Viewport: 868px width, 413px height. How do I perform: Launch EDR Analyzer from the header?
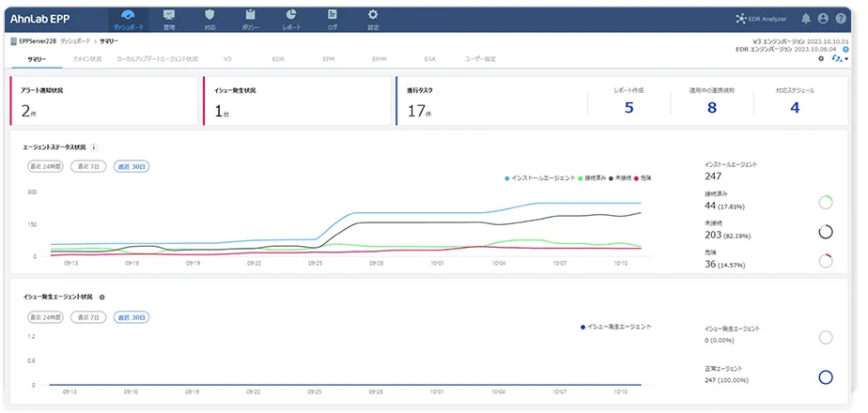point(761,19)
